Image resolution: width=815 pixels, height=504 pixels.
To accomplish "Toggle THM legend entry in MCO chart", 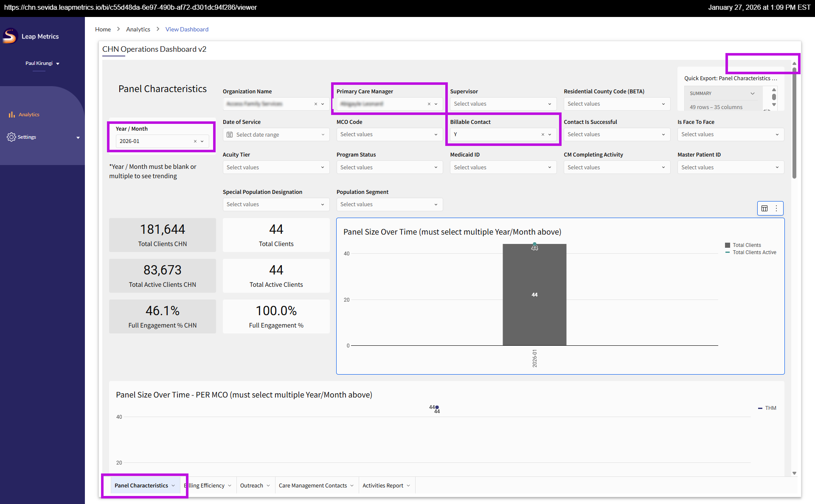I will click(x=770, y=408).
